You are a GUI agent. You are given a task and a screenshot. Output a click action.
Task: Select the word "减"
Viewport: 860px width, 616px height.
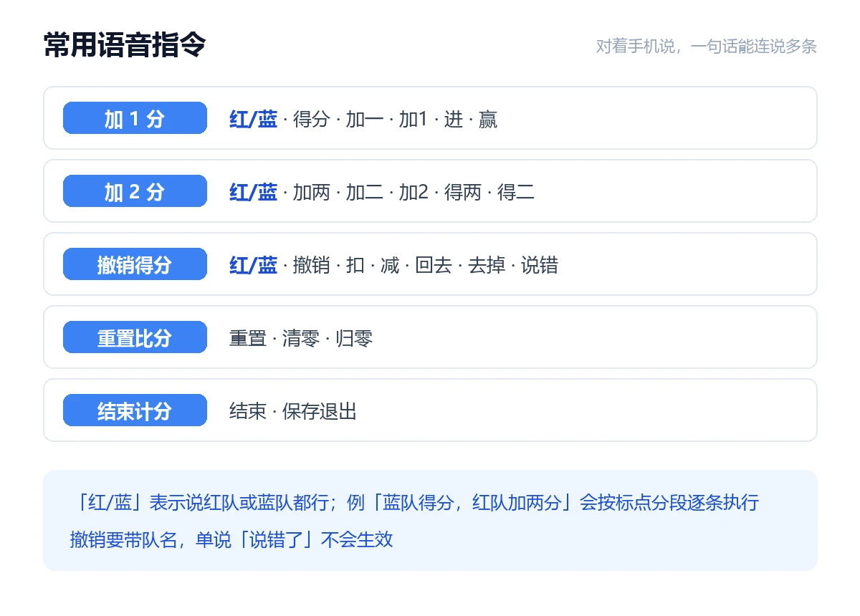390,265
